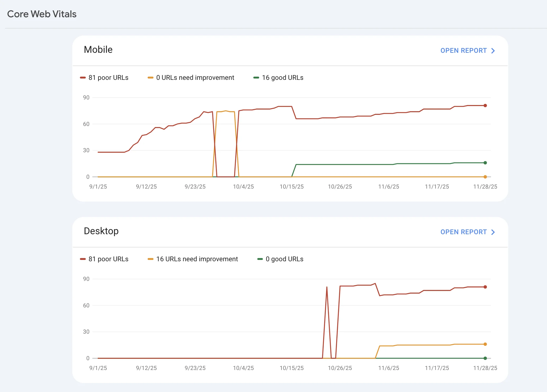Viewport: 547px width, 392px height.
Task: Click the chevron next to Mobile OPEN REPORT
Action: [x=493, y=51]
